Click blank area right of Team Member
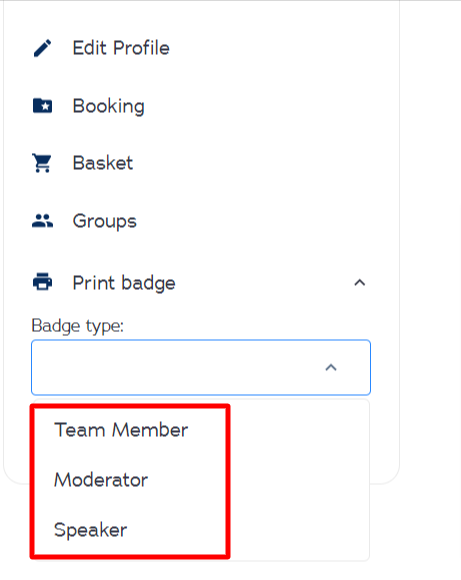The image size is (461, 580). (299, 430)
